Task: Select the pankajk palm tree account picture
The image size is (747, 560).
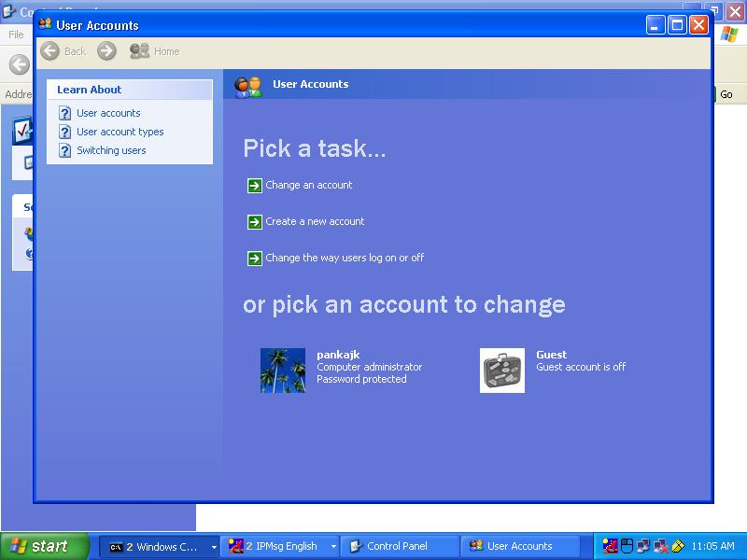Action: (283, 371)
